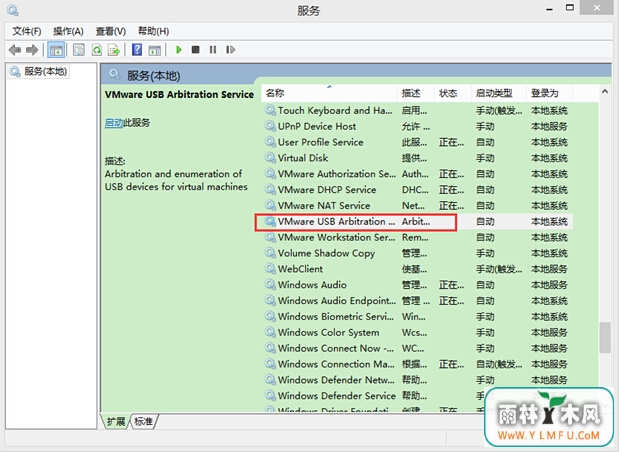Select the VMware USB Arbitration ... row
Screen dimensions: 619x452
417,221
